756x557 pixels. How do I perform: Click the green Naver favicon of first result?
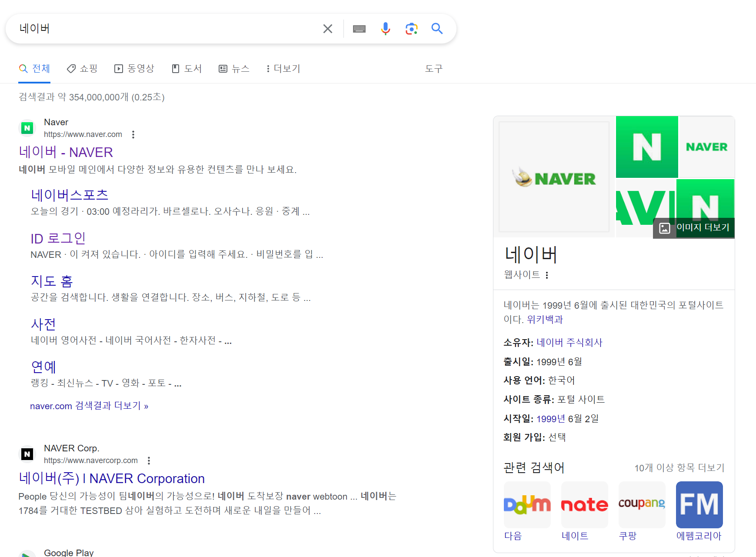click(x=27, y=128)
